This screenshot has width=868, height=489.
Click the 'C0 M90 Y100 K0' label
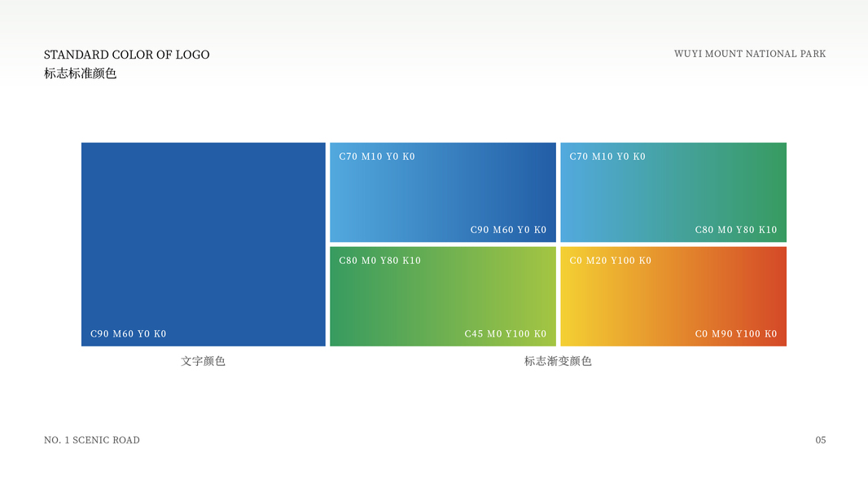736,334
